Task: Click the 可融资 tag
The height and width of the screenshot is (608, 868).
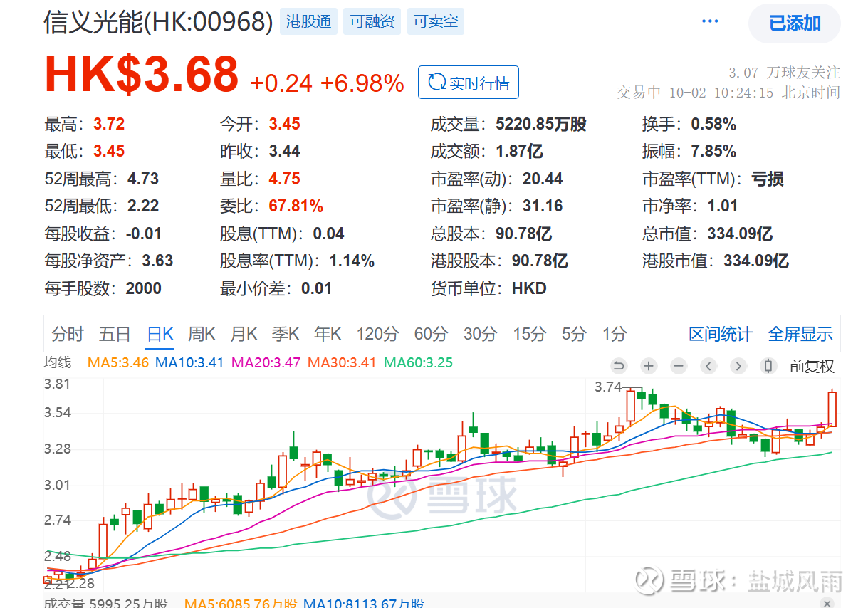Action: coord(372,22)
